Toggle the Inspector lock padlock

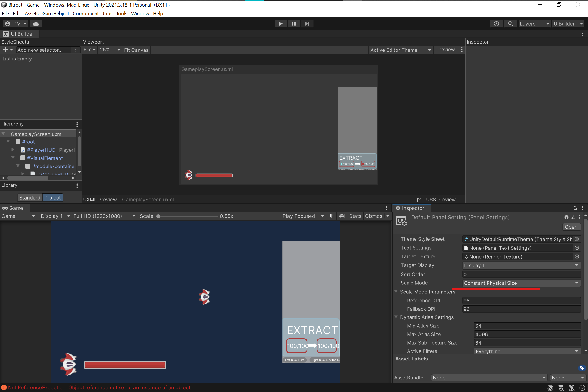point(575,208)
